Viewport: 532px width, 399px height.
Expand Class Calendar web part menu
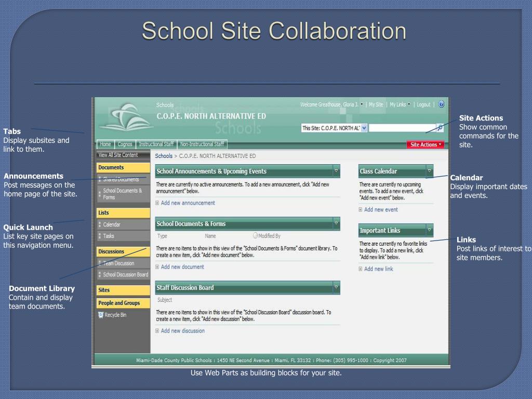click(x=430, y=171)
